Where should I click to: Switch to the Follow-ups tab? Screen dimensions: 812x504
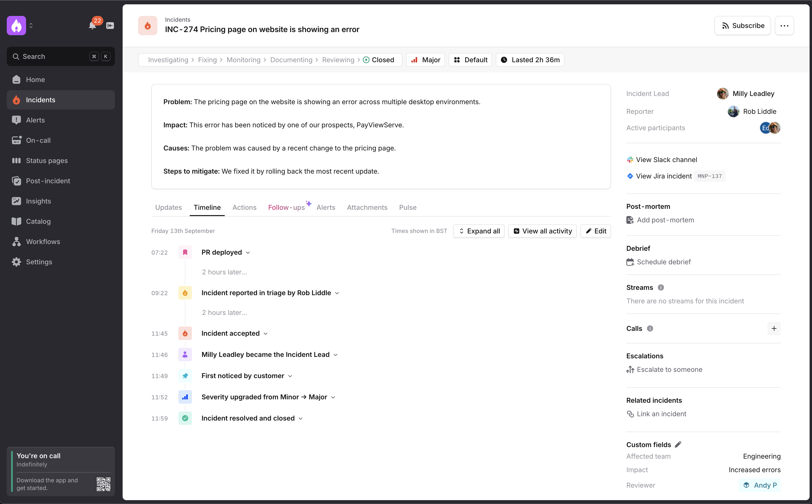tap(286, 207)
